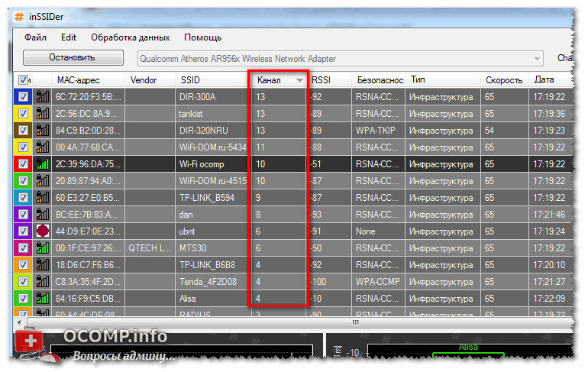Image resolution: width=588 pixels, height=372 pixels.
Task: Sort by the Канал column header
Action: point(279,80)
